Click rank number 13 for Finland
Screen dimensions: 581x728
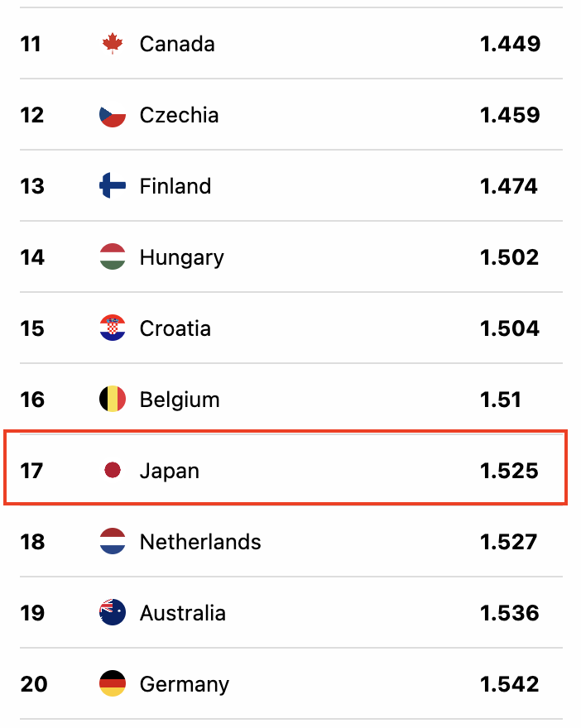[32, 186]
